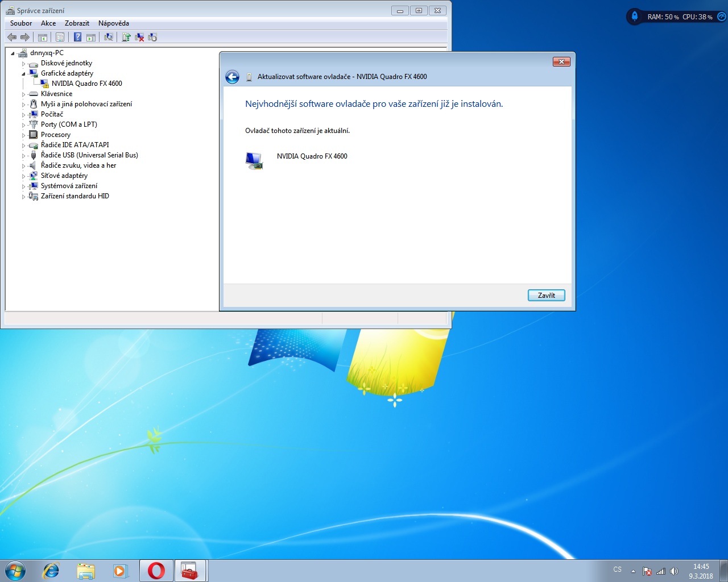Toggle the action pane toolbar icon
Image resolution: width=728 pixels, height=582 pixels.
click(x=91, y=37)
